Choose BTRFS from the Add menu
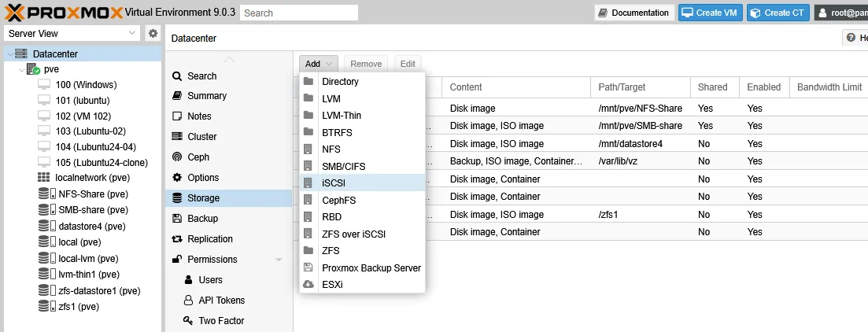Screen dimensions: 868x332 click(362, 132)
